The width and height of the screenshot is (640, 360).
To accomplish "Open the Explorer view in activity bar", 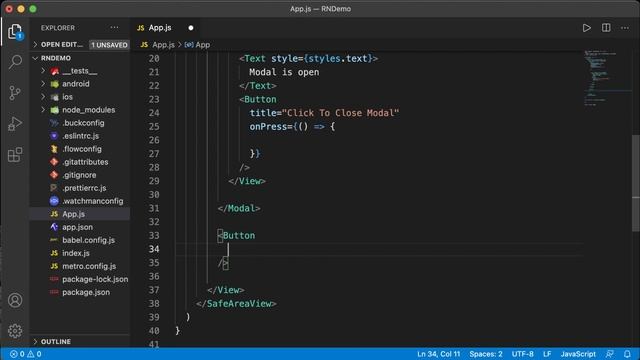I will pos(15,31).
